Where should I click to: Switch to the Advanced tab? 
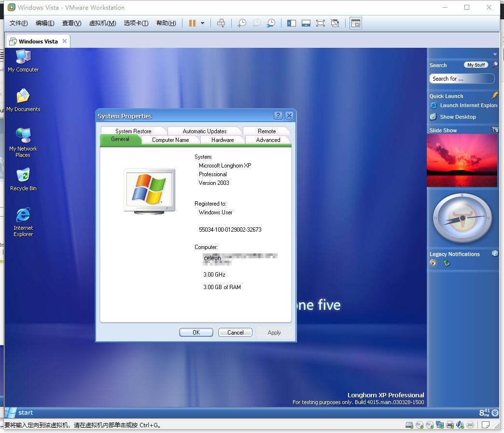coord(268,140)
